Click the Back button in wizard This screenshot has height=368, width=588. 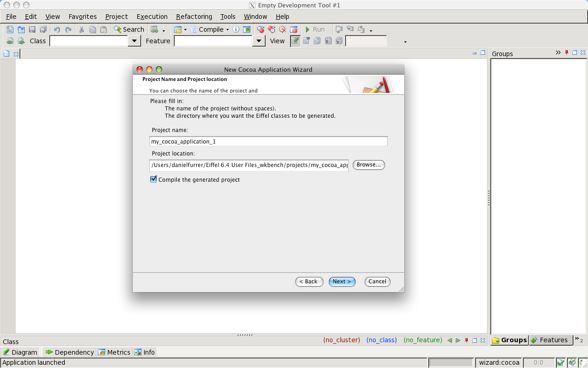pos(309,282)
